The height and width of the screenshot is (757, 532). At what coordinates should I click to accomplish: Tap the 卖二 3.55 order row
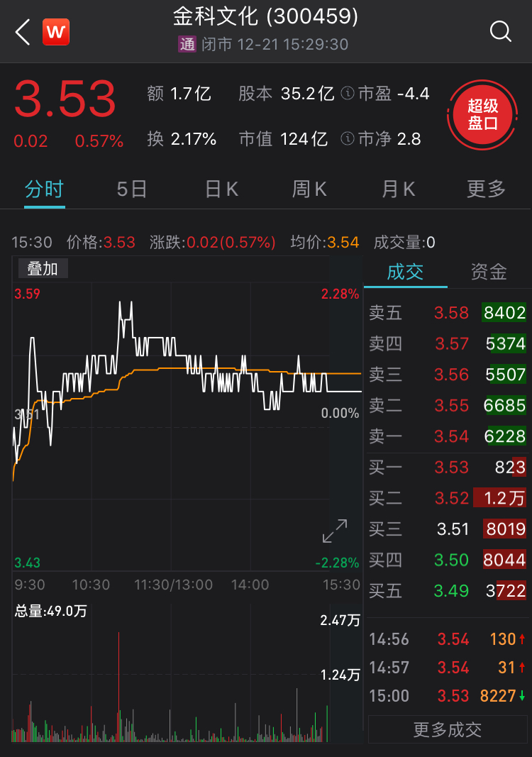(x=448, y=406)
